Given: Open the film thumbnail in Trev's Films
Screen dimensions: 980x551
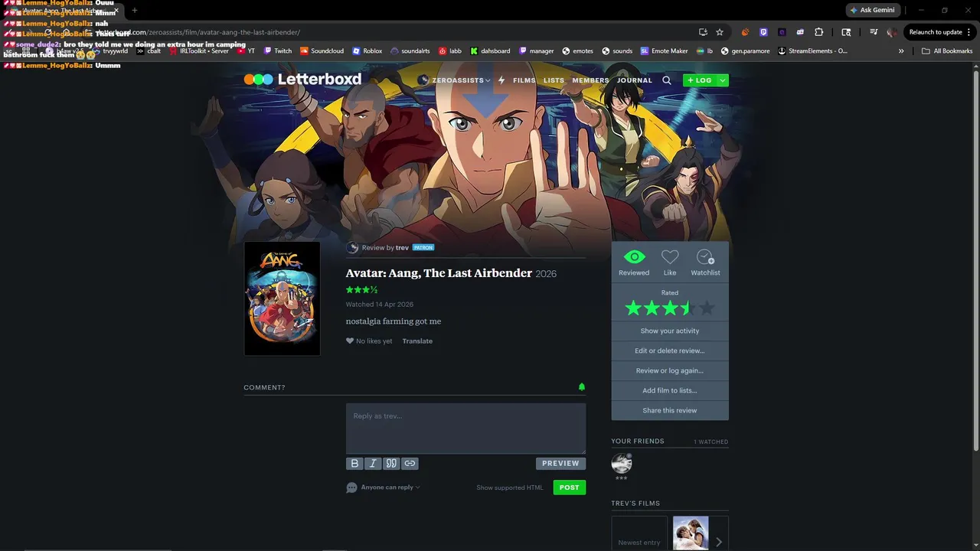Looking at the screenshot, I should [x=691, y=533].
